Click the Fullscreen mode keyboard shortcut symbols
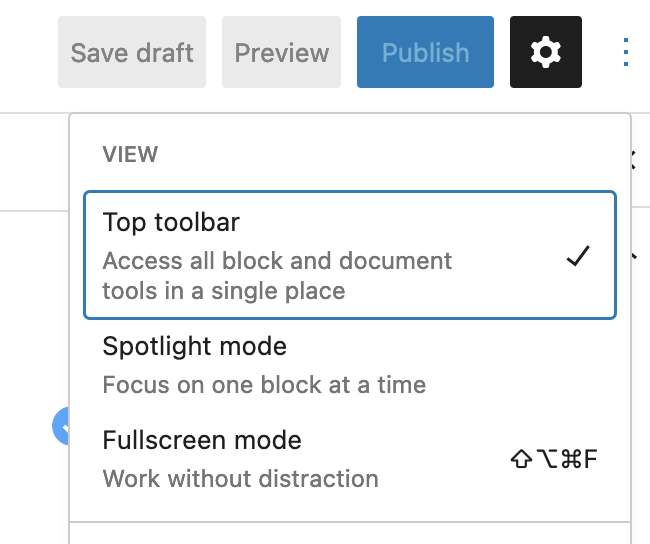This screenshot has width=650, height=544. tap(554, 459)
